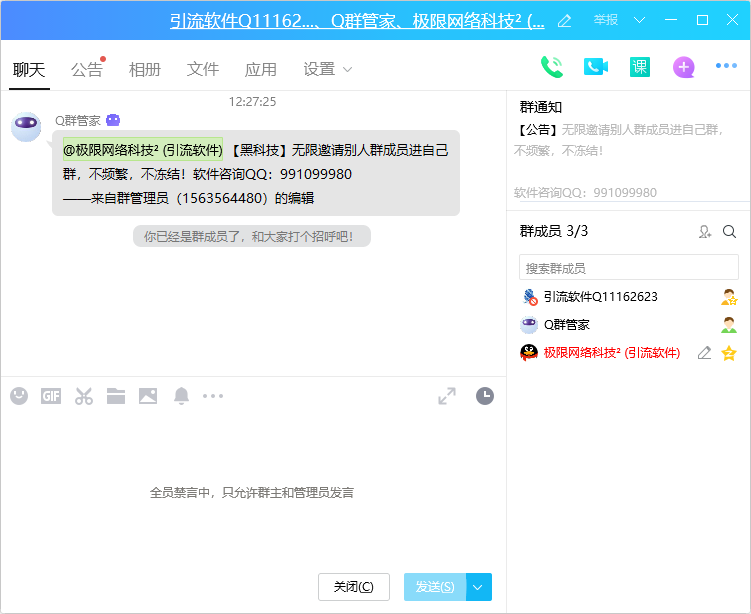Open the GIF sticker panel

pyautogui.click(x=51, y=396)
